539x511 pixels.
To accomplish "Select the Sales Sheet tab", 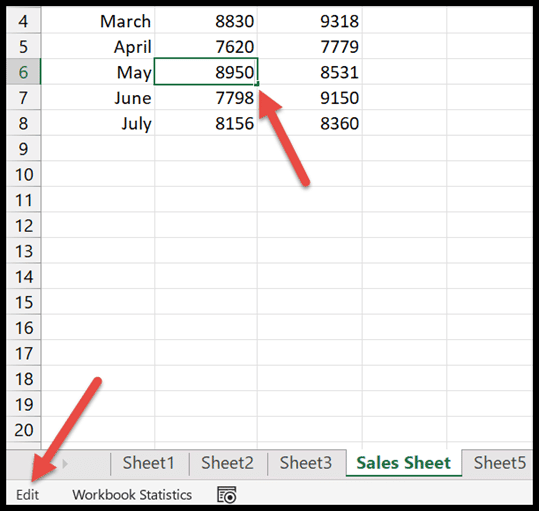I will tap(404, 463).
